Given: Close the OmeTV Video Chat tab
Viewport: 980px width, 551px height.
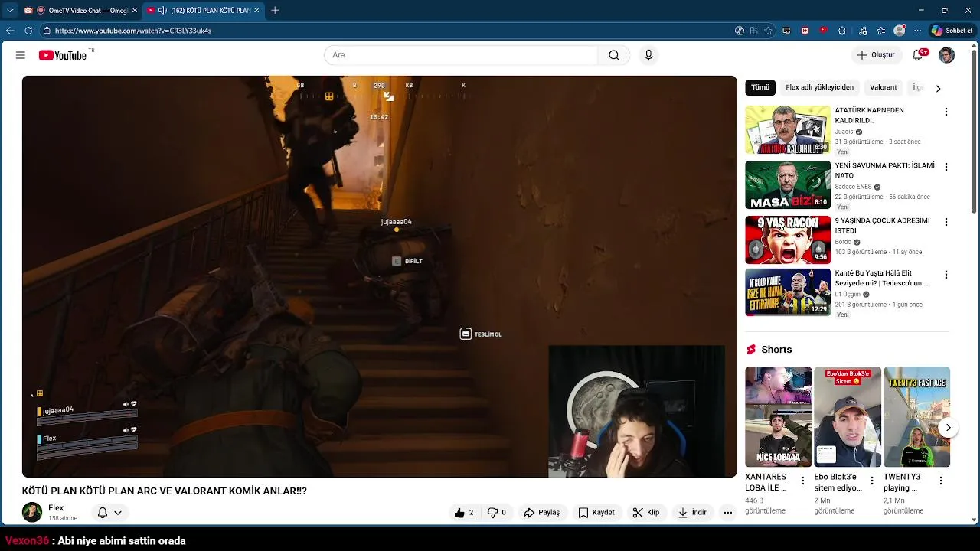Looking at the screenshot, I should point(135,11).
